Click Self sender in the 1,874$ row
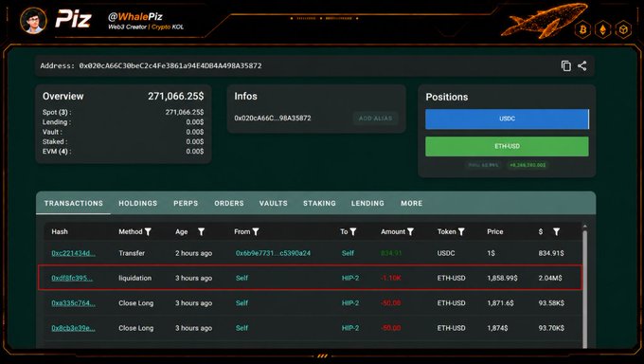The image size is (644, 364). tap(241, 328)
